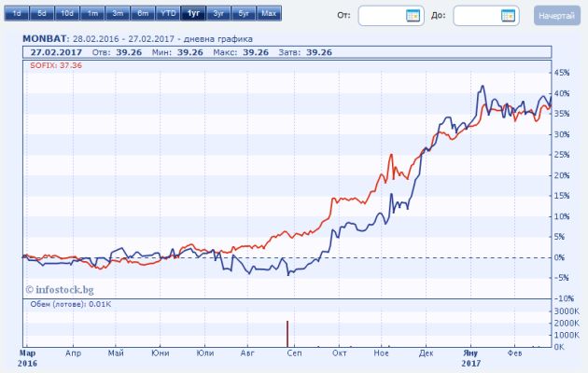
Task: Choose the 3m period tab
Action: tap(118, 13)
